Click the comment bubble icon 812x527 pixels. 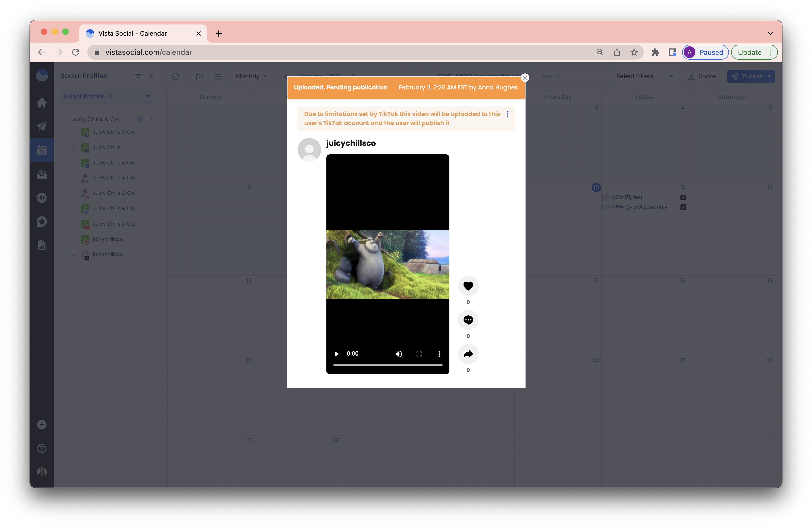coord(468,320)
